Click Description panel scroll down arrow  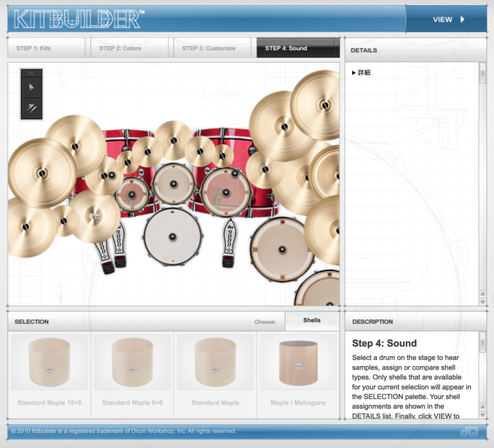coord(483,415)
